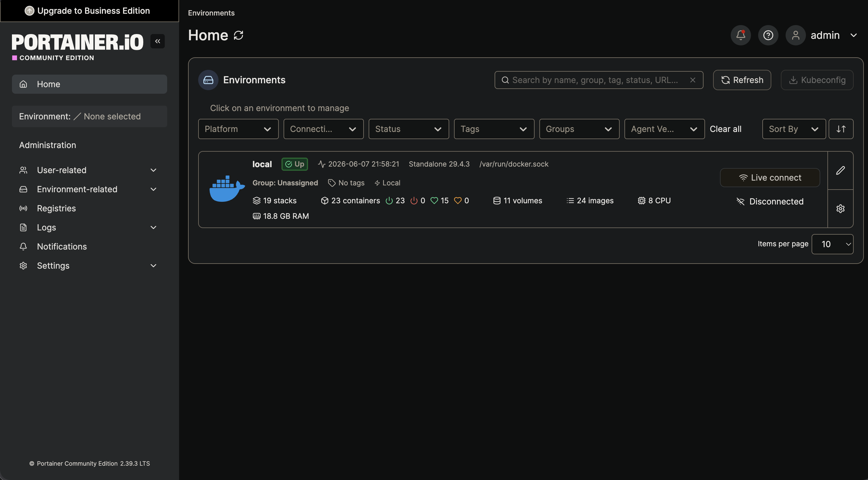868x480 pixels.
Task: Click the Portainer.io logo
Action: [x=78, y=42]
